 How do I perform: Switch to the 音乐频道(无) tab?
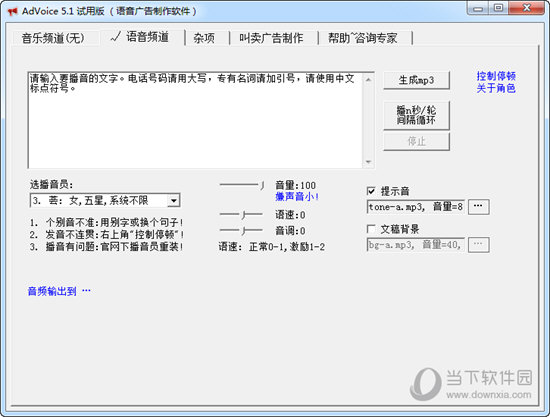coord(53,38)
